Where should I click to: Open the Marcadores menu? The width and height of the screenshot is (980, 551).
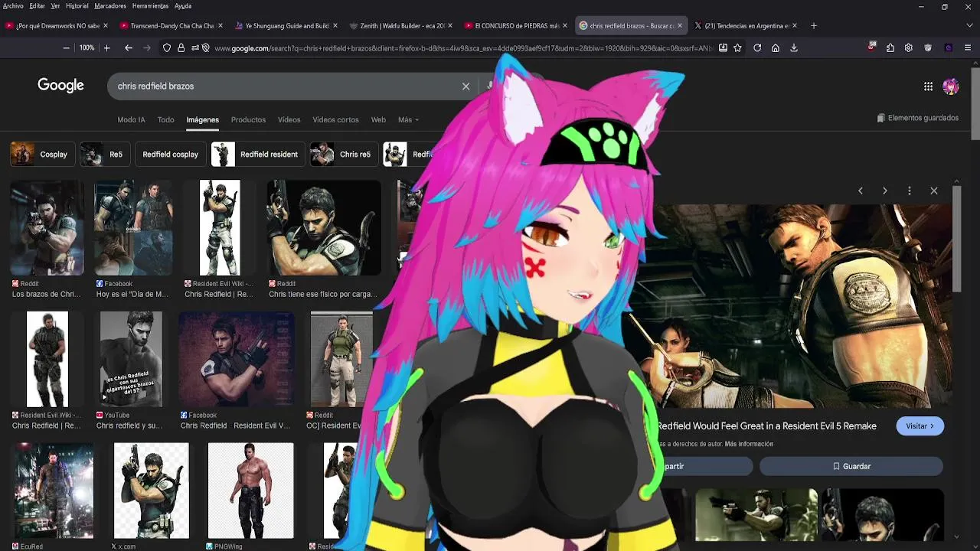[110, 5]
